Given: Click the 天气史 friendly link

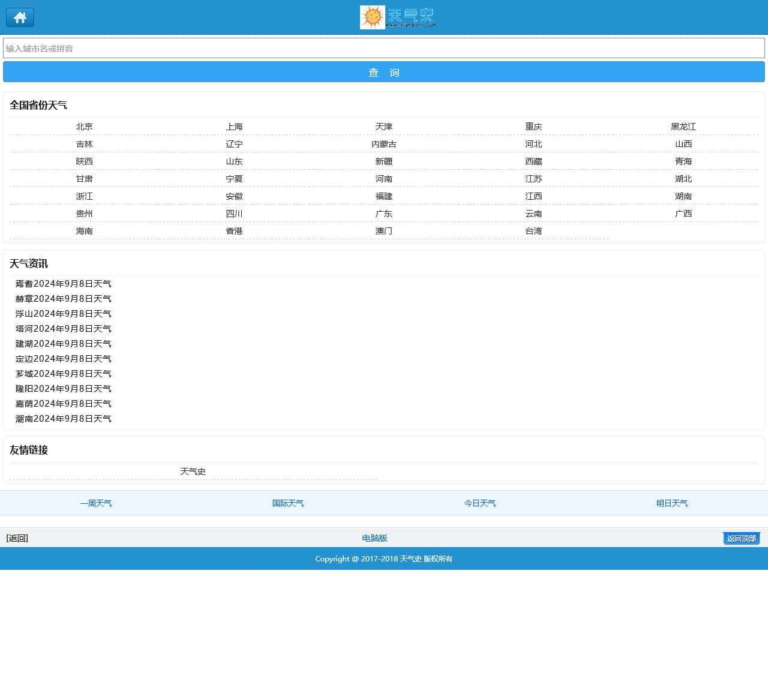Looking at the screenshot, I should (193, 471).
